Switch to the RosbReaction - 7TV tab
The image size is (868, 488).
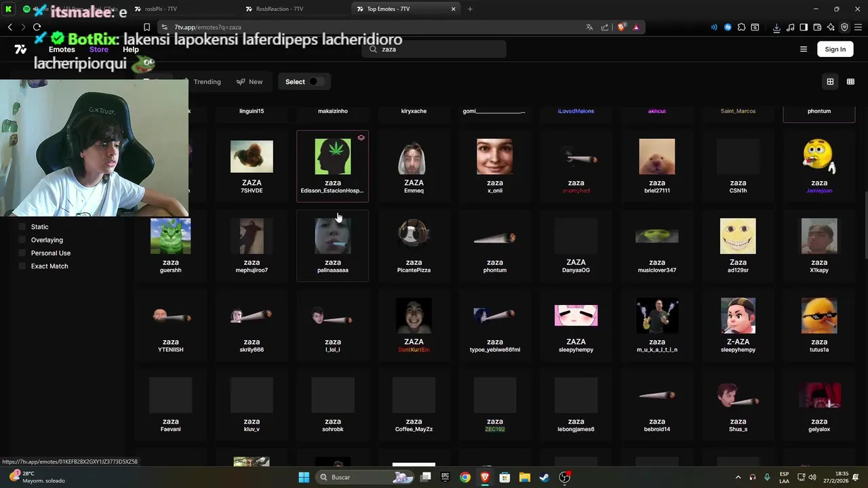[295, 9]
